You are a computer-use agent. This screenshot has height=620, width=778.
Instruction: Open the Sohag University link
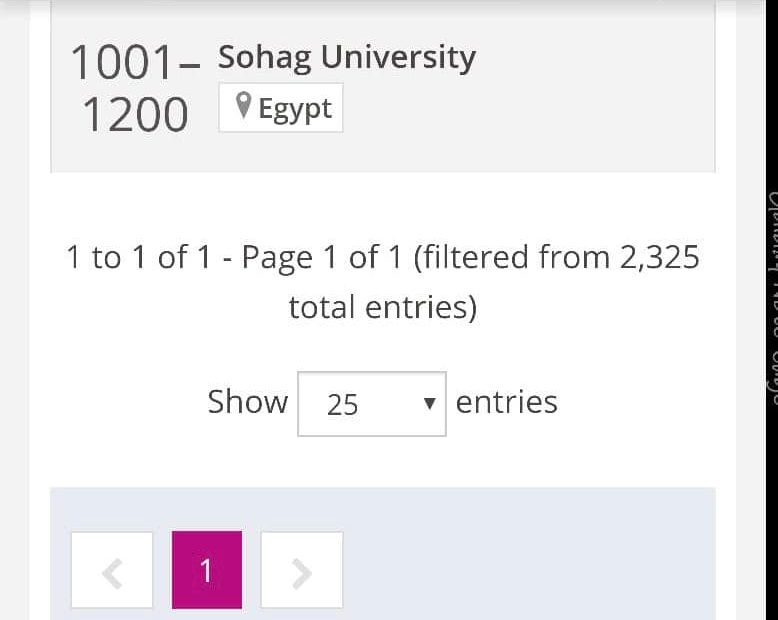click(x=346, y=58)
